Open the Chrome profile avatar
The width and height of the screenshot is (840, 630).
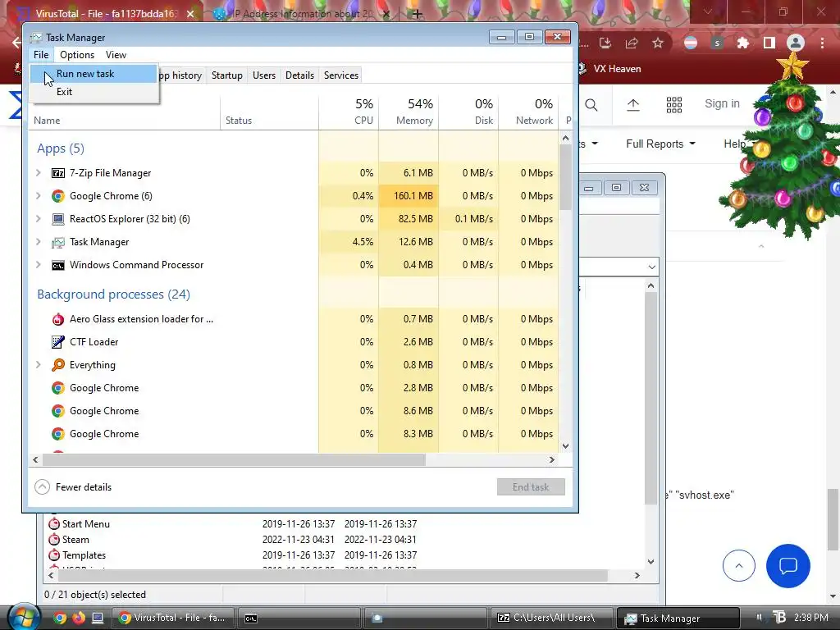tap(796, 43)
